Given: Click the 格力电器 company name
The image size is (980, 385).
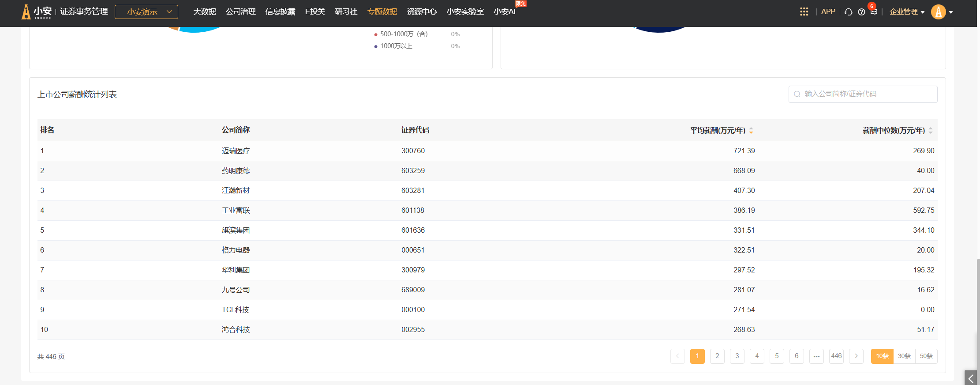Looking at the screenshot, I should click(x=236, y=250).
